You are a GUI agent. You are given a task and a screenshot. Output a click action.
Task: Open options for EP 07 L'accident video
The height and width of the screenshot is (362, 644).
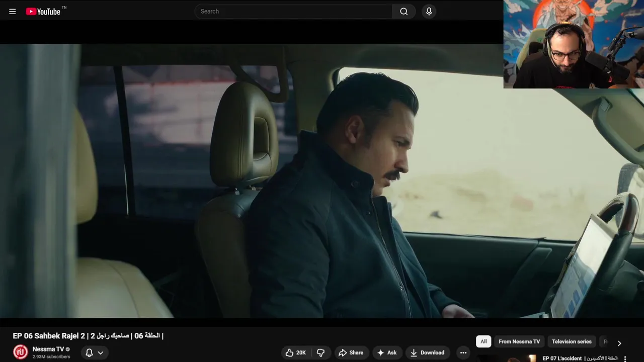click(625, 358)
